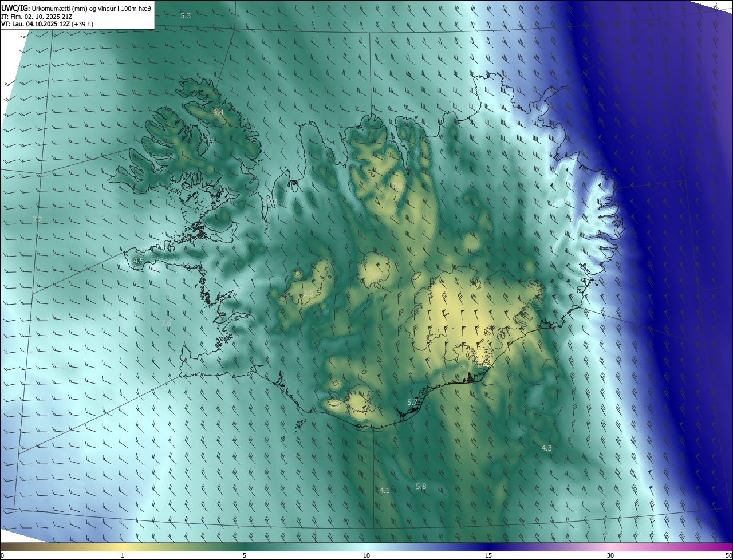Click the 3.4 value label over the Westfjords
The height and width of the screenshot is (560, 733).
pyautogui.click(x=218, y=113)
